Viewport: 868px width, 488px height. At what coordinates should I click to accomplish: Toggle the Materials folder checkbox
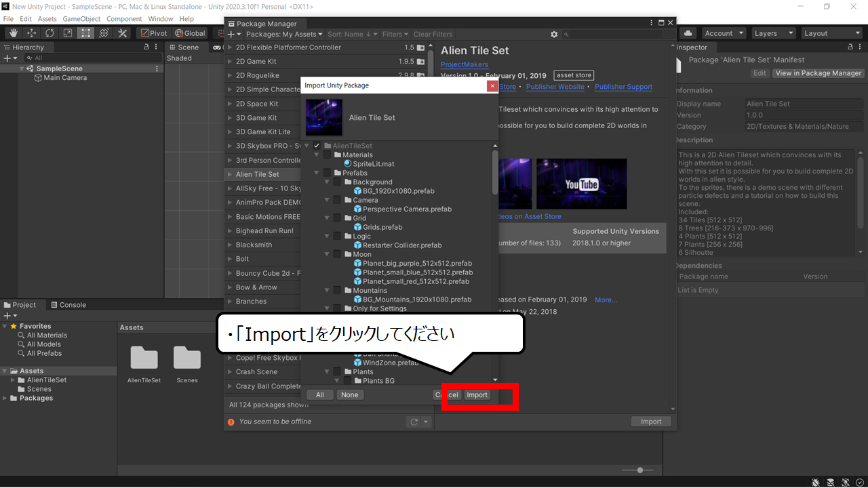(x=327, y=155)
